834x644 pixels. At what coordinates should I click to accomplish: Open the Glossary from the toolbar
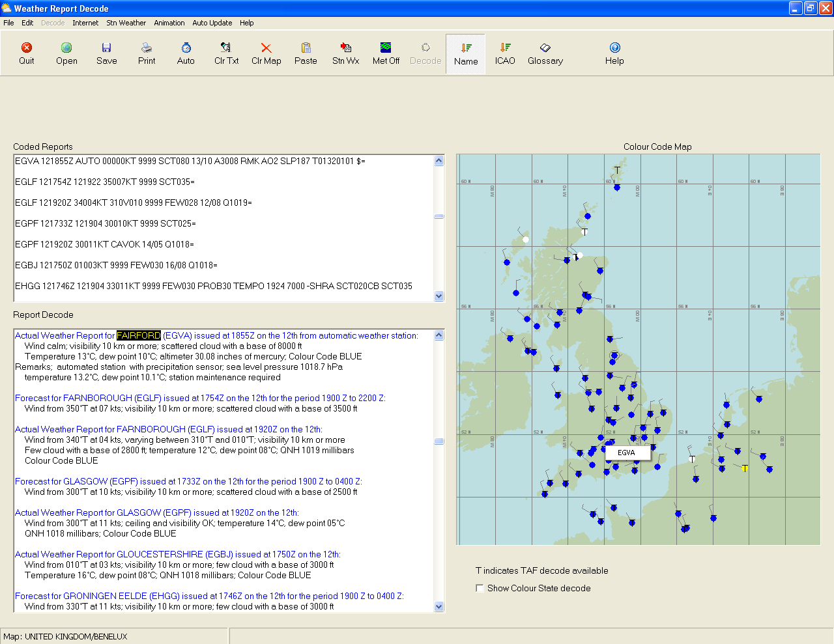click(x=545, y=53)
